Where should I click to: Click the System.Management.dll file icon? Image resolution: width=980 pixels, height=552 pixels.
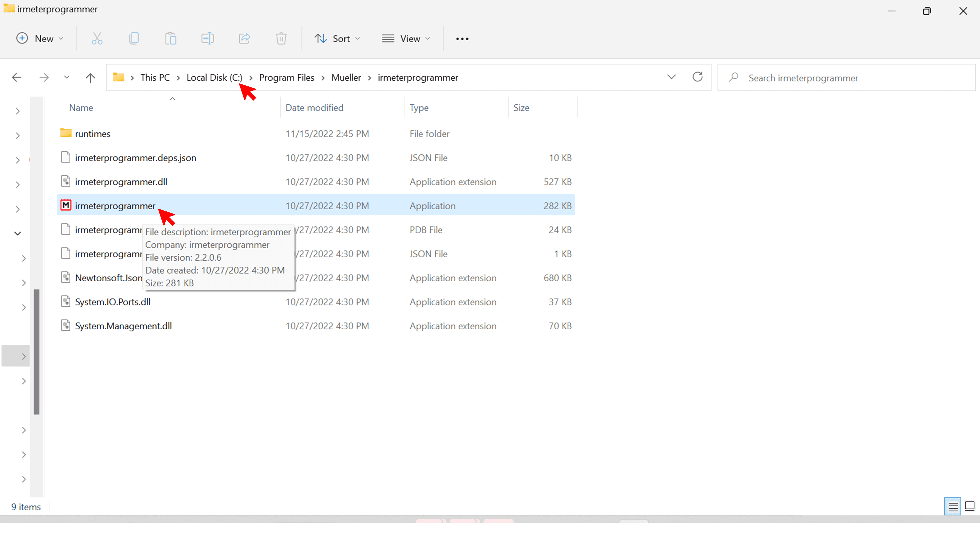66,325
